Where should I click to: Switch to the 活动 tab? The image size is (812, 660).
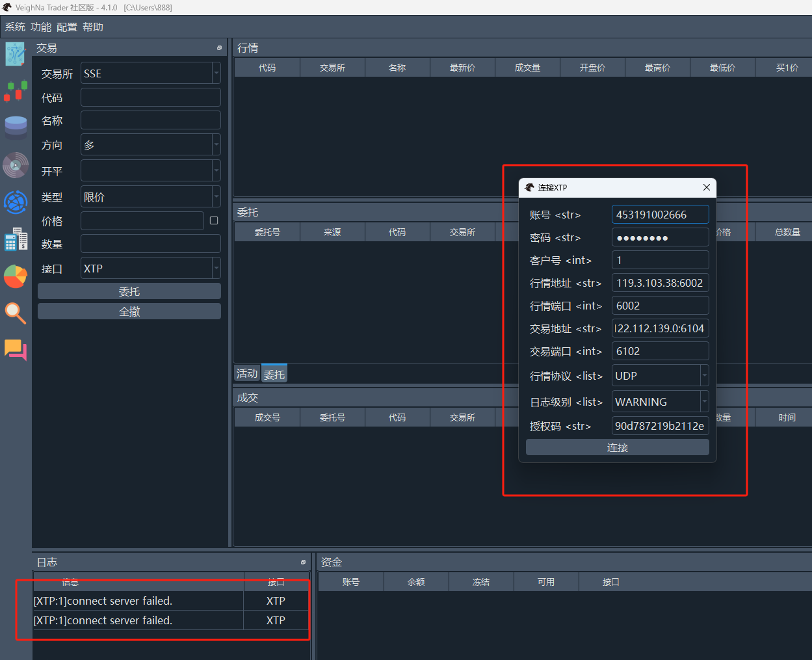247,374
